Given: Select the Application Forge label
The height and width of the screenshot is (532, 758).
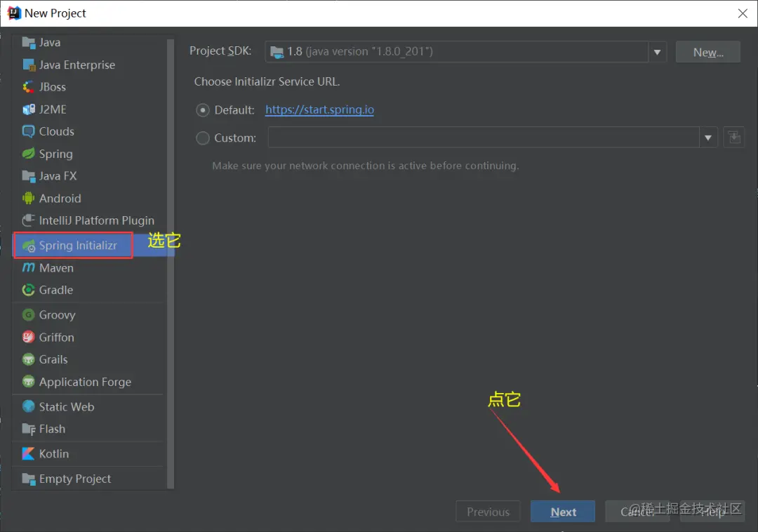Looking at the screenshot, I should (x=85, y=383).
